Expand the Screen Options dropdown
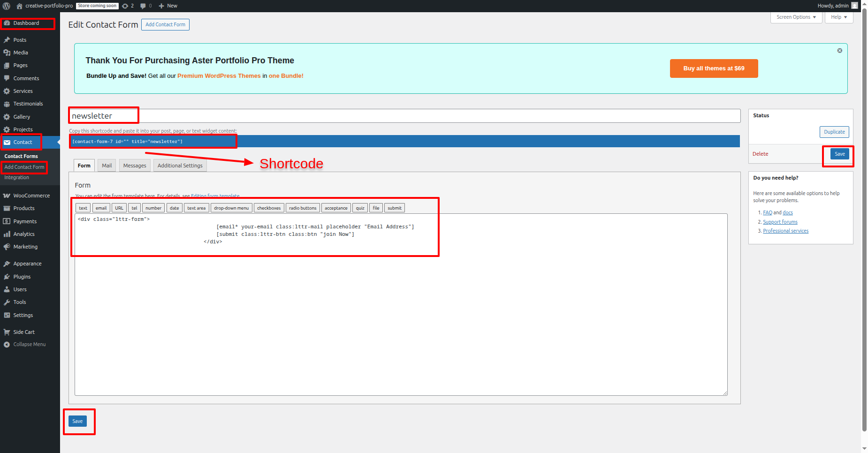This screenshot has width=868, height=453. tap(796, 17)
